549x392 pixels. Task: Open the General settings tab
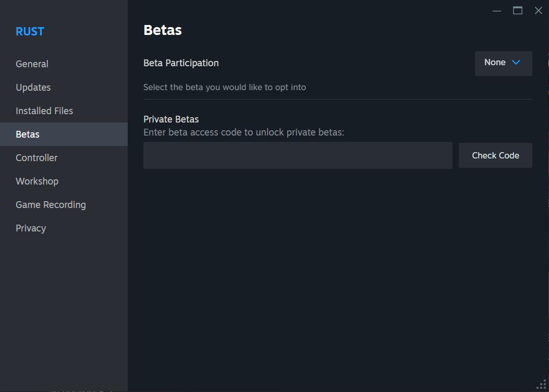[64, 64]
